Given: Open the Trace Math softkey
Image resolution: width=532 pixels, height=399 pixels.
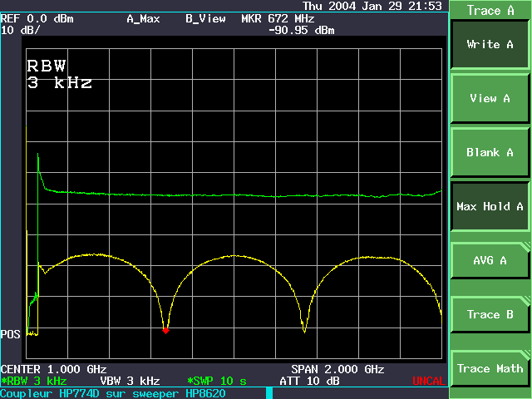Looking at the screenshot, I should click(x=490, y=368).
